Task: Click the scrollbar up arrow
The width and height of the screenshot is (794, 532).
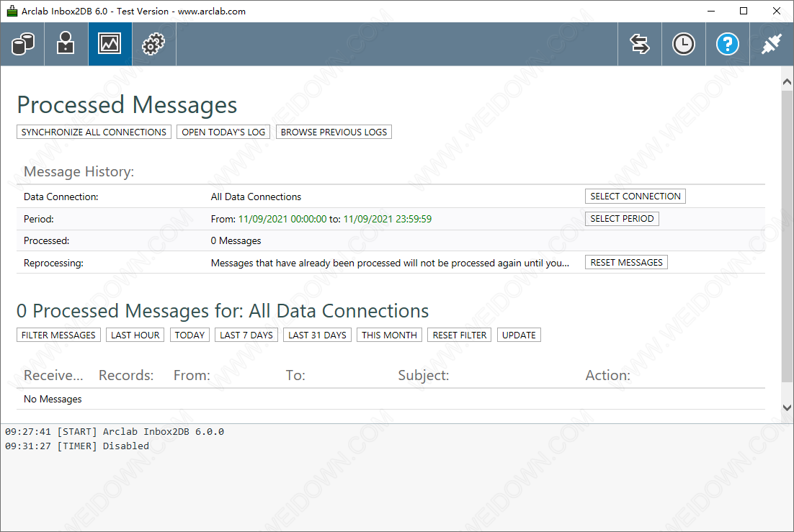Action: 787,81
